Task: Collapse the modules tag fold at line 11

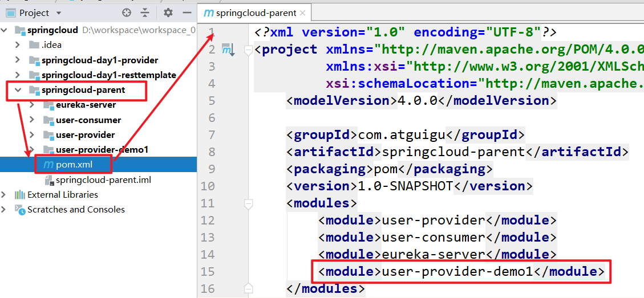Action: coord(248,203)
